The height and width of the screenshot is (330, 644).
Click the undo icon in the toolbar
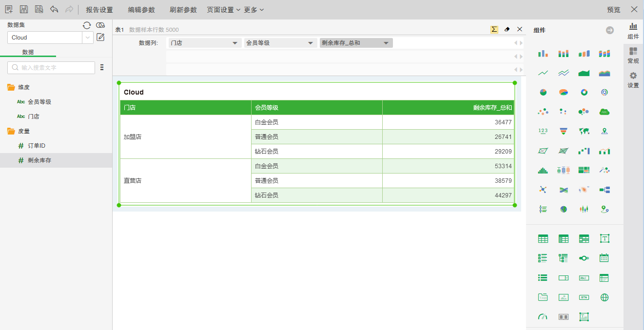click(54, 9)
